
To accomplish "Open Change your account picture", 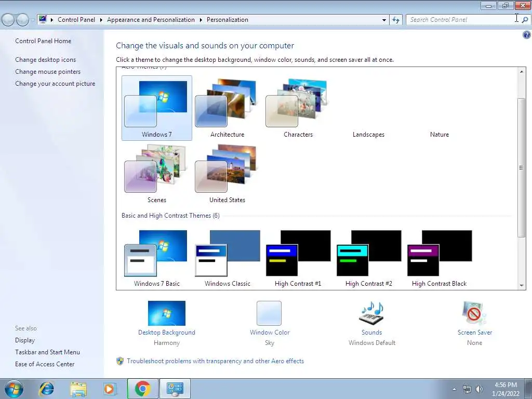I will coord(55,84).
